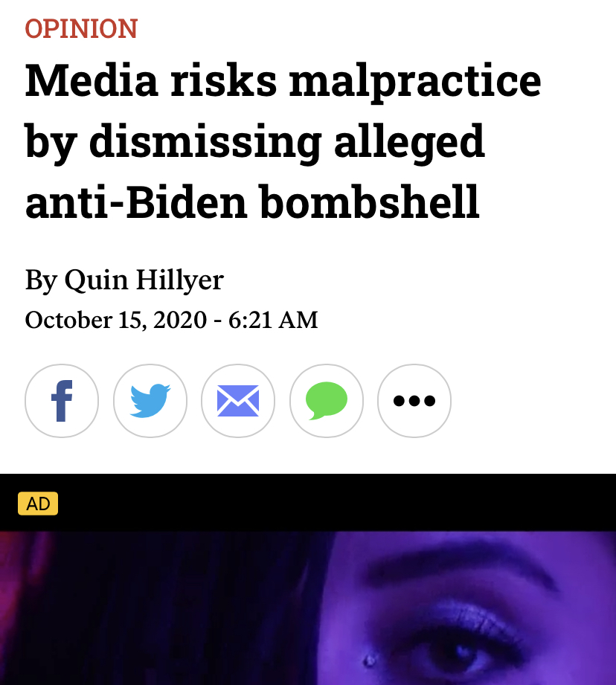Click the date 'October 15, 2020'
616x685 pixels.
point(116,320)
